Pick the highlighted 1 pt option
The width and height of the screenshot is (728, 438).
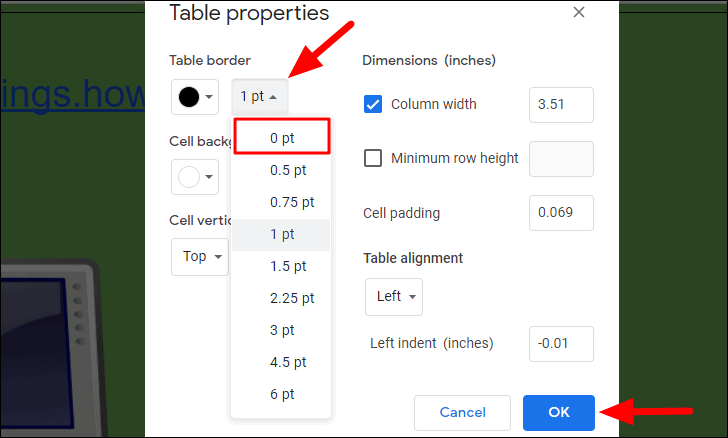281,234
